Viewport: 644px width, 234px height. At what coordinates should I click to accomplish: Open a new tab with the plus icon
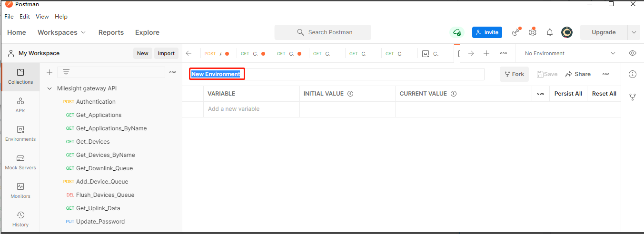coord(486,53)
